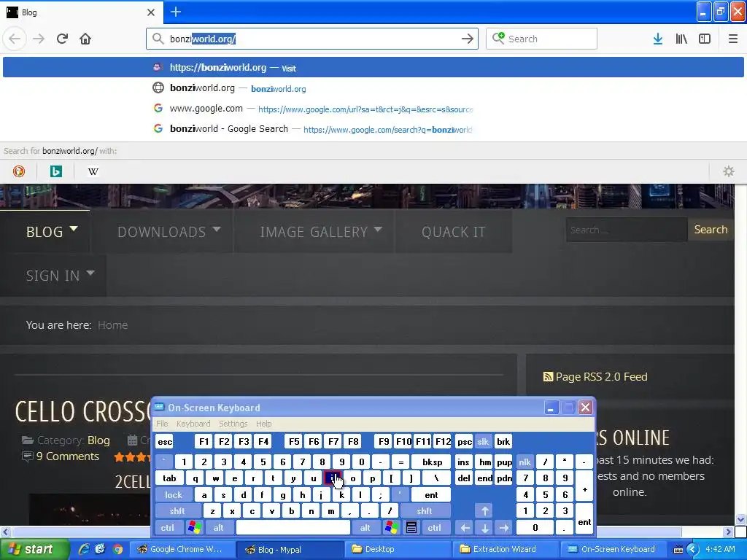Toggle left alt key on keyboard

click(x=219, y=528)
